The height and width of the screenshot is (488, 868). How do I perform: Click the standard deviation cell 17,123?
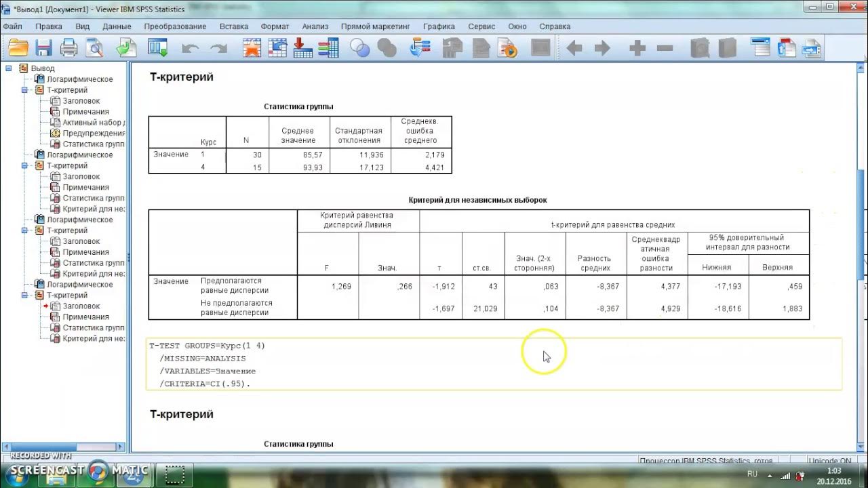371,166
